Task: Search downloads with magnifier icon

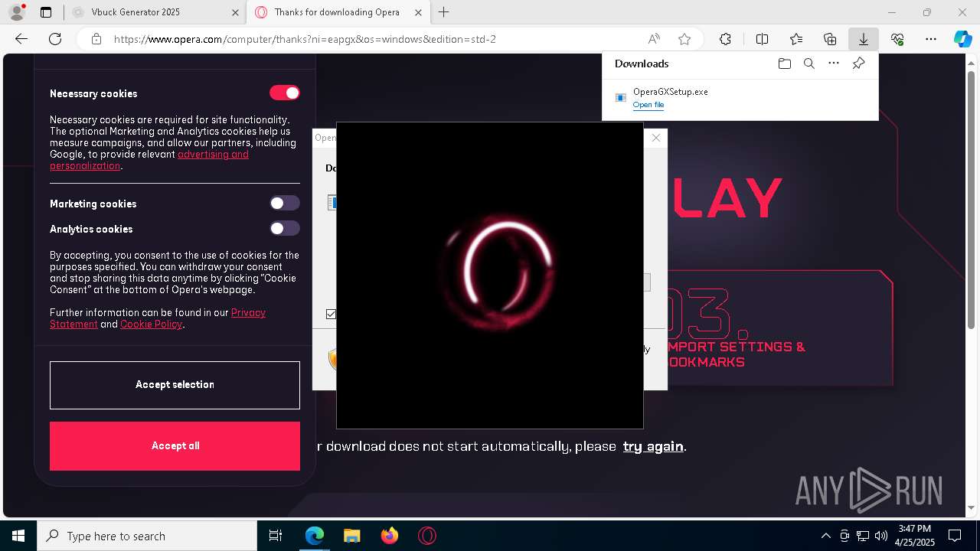Action: tap(808, 64)
